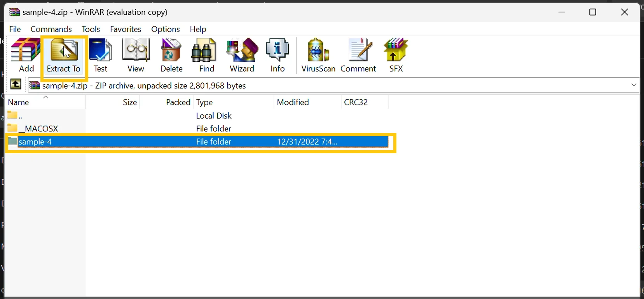Screen dimensions: 644x299
Task: Sort by the Name column header
Action: (x=46, y=102)
